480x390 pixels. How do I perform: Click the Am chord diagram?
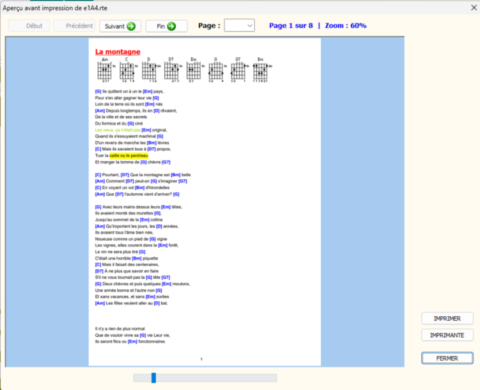[x=105, y=70]
